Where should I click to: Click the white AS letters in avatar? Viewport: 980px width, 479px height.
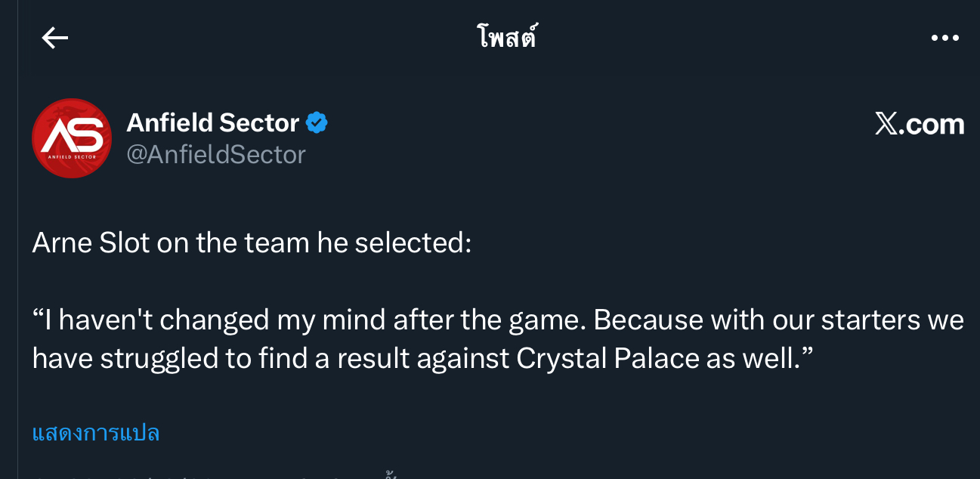(x=72, y=134)
